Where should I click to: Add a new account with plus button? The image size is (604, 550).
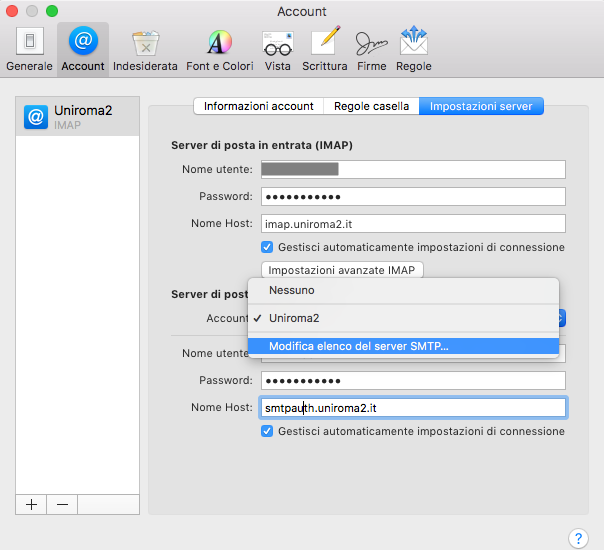(x=31, y=505)
